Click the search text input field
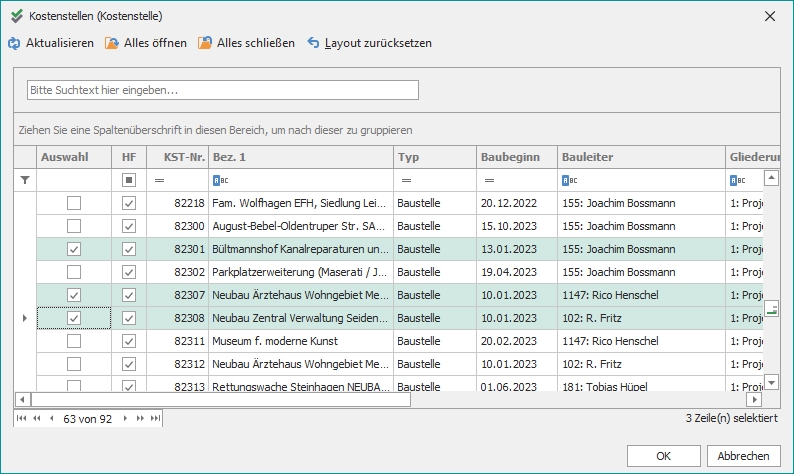The image size is (794, 474). pyautogui.click(x=222, y=90)
